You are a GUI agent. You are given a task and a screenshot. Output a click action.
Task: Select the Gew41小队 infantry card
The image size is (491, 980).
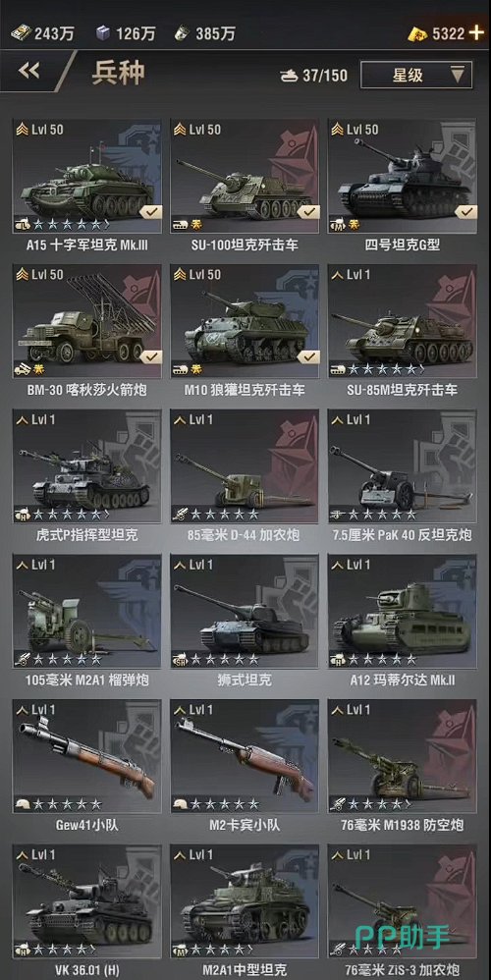86,766
